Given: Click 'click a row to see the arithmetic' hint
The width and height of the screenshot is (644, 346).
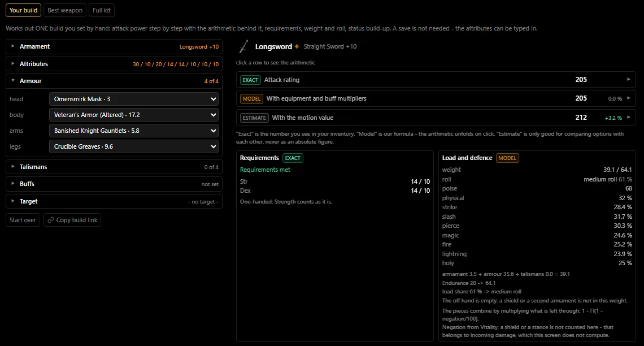Looking at the screenshot, I should tap(276, 63).
